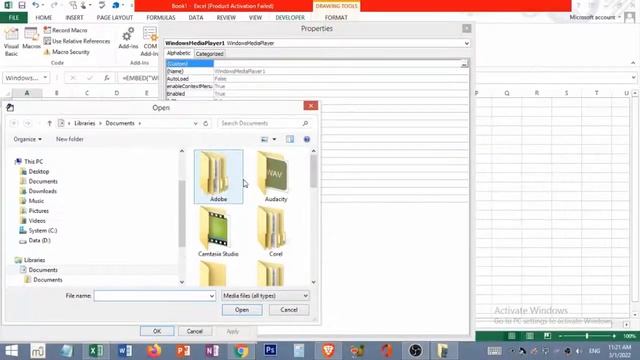640x360 pixels.
Task: Open the Organize menu
Action: click(27, 139)
